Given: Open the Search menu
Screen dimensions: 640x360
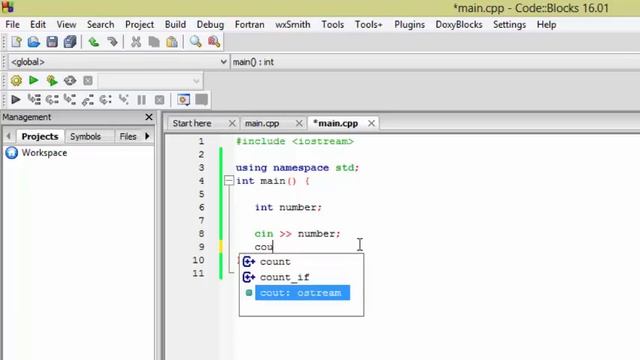Looking at the screenshot, I should 100,24.
